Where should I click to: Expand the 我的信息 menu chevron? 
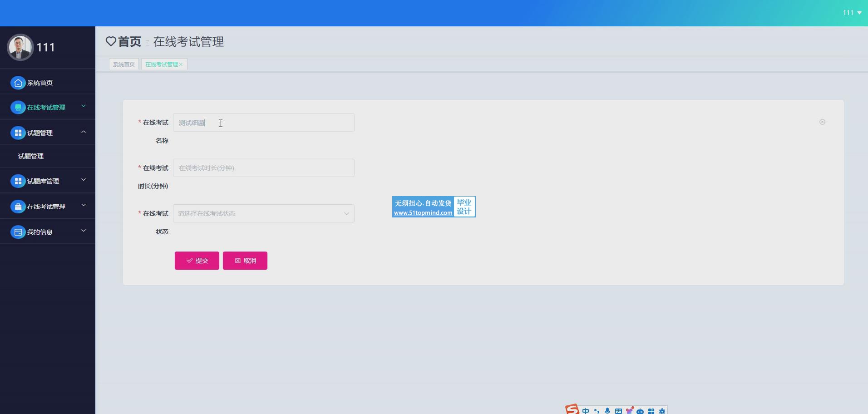click(x=84, y=231)
